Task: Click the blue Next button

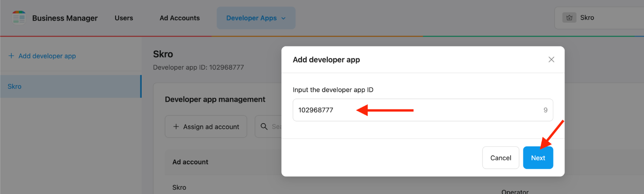Action: pyautogui.click(x=538, y=158)
